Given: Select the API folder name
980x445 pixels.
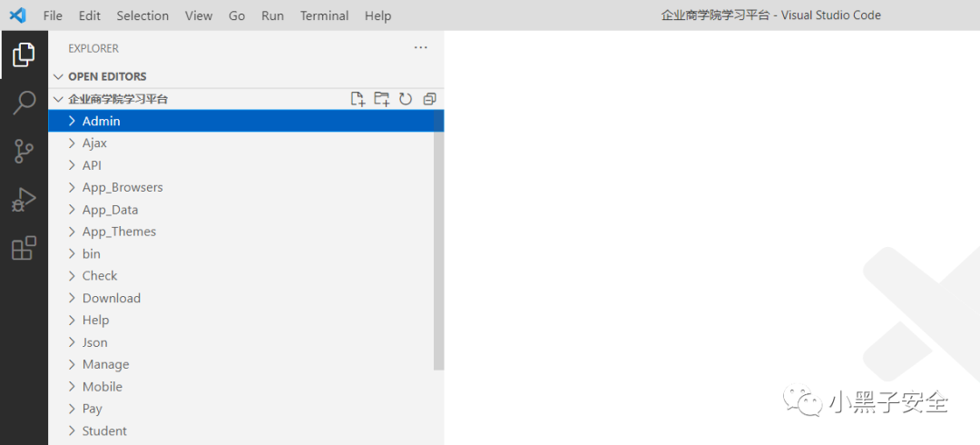Looking at the screenshot, I should 92,165.
